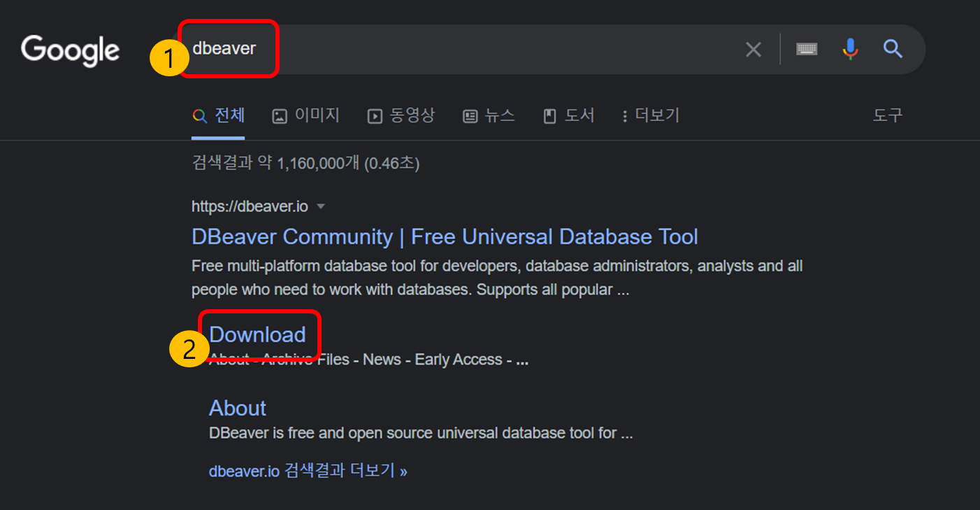The width and height of the screenshot is (980, 510).
Task: Click the snippet 'Free multi-platform database tool'
Action: click(497, 278)
